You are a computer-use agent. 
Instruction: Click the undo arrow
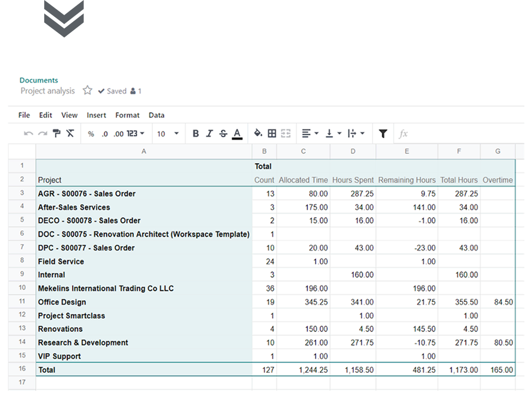tap(28, 134)
